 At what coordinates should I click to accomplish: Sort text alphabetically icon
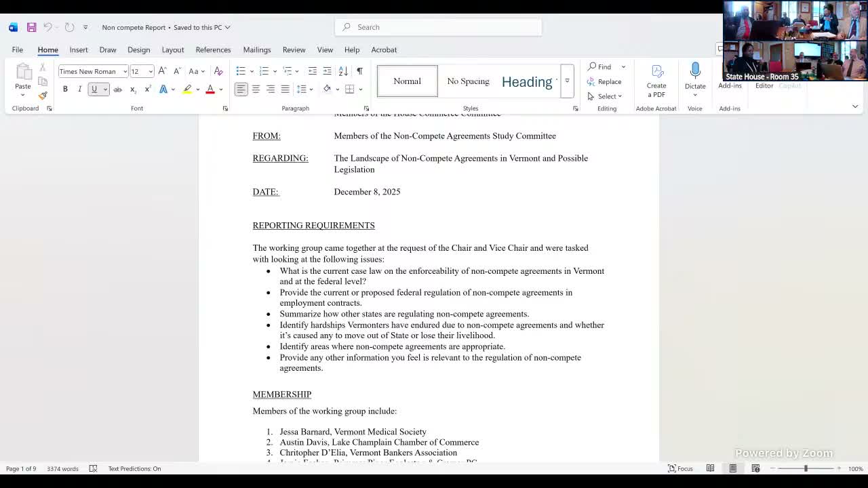[343, 71]
